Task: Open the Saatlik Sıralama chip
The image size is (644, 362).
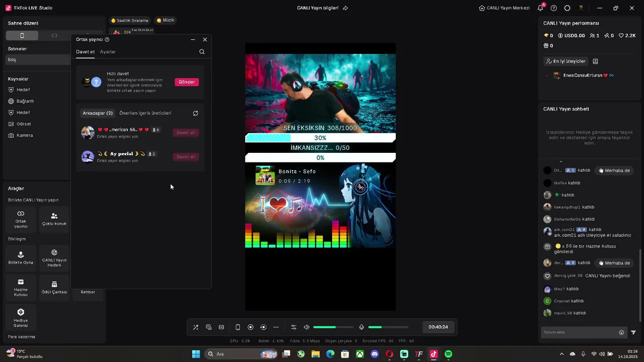Action: 130,21
